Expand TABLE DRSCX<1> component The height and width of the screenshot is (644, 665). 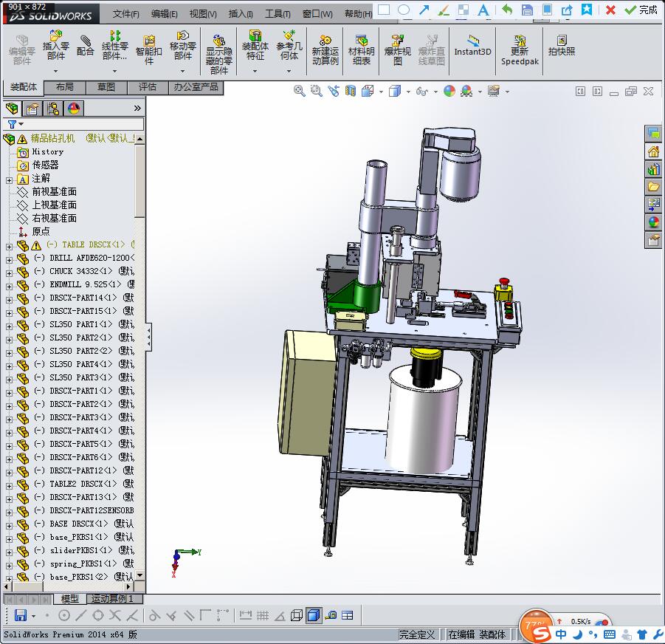pos(9,247)
